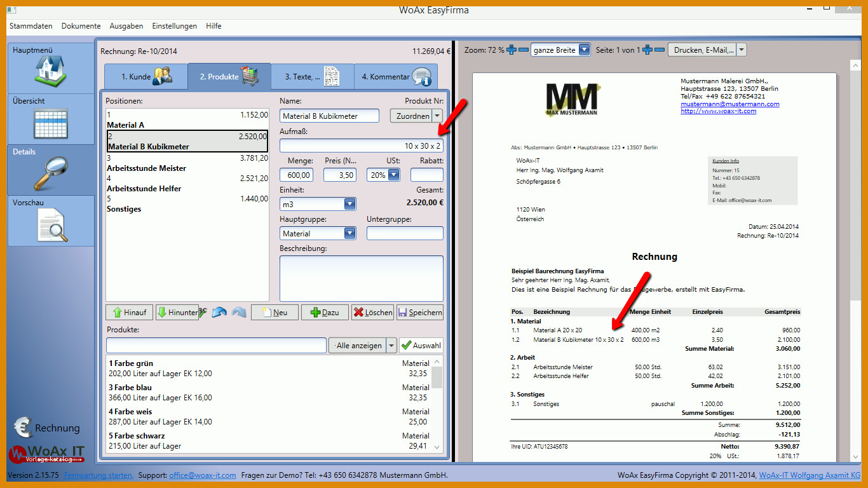Viewport: 868px width, 488px height.
Task: Confirm product with Auswahl button
Action: 421,345
